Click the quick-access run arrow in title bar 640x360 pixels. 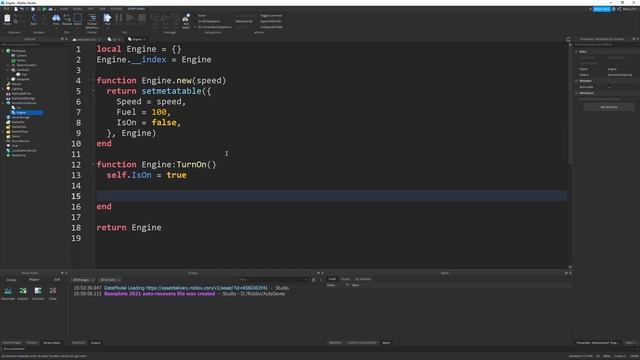point(44,9)
